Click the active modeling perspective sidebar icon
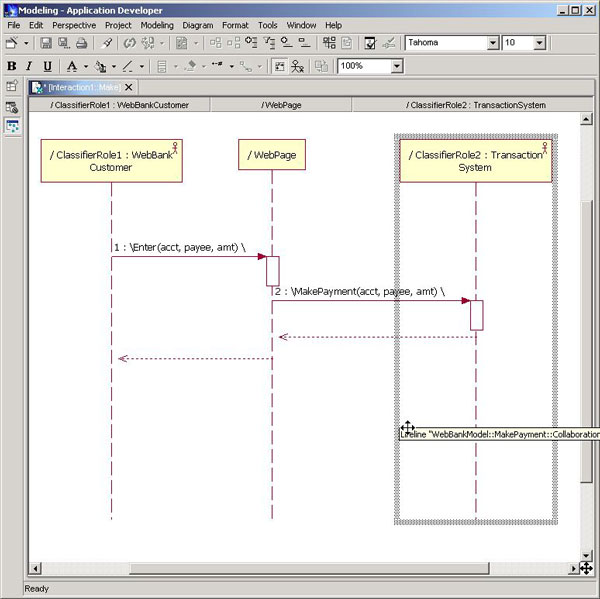Viewport: 600px width, 599px height. [12, 126]
